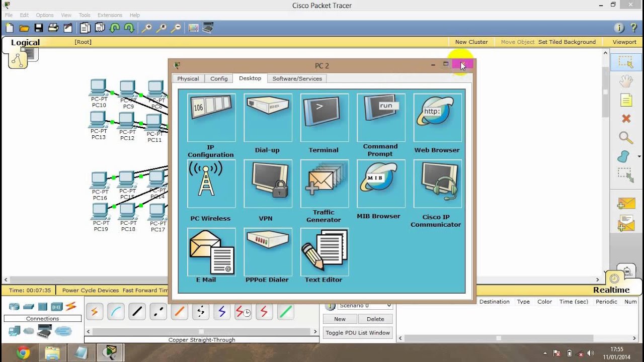Image resolution: width=644 pixels, height=362 pixels.
Task: Click the Copy toolbar icon
Action: coord(85,28)
